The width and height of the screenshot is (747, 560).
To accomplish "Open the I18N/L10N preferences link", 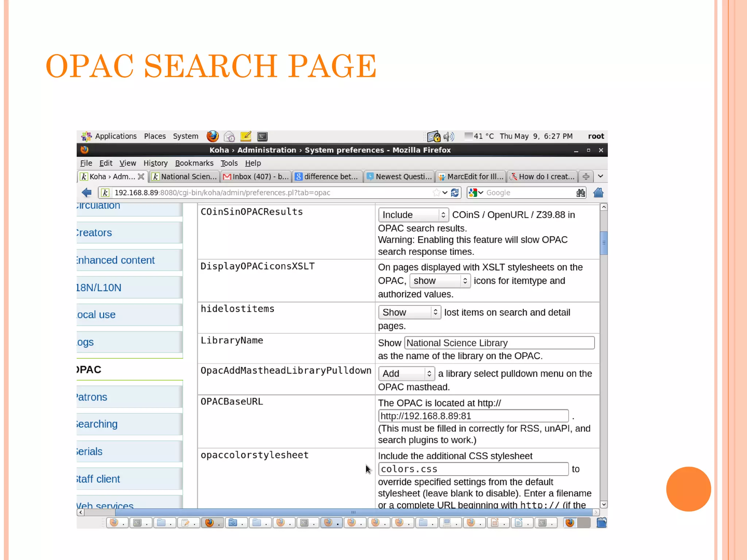I will click(x=98, y=287).
